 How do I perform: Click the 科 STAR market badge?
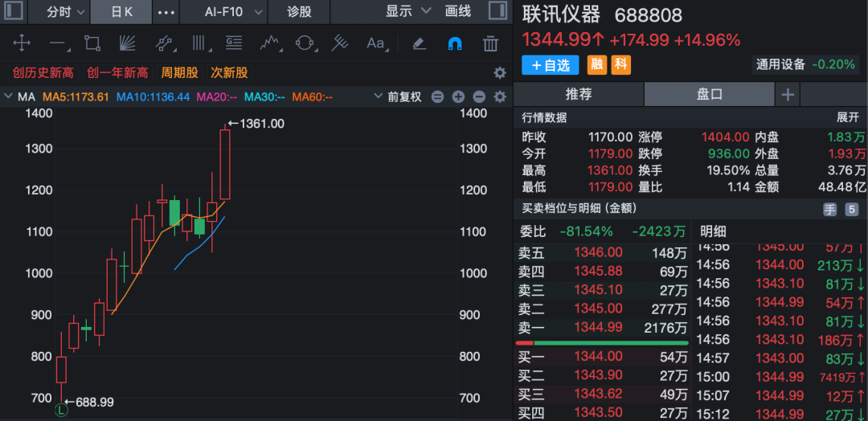(x=620, y=65)
